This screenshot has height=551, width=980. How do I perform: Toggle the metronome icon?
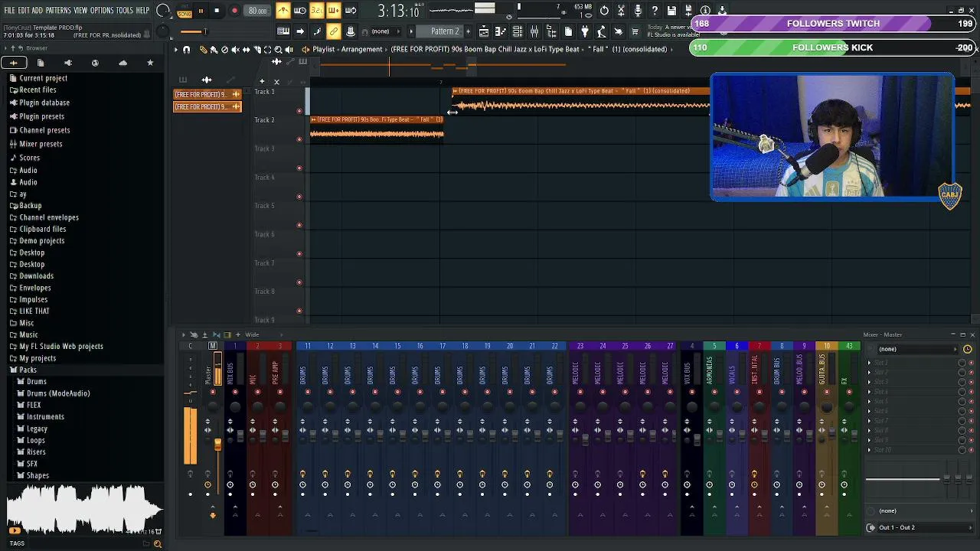click(283, 11)
